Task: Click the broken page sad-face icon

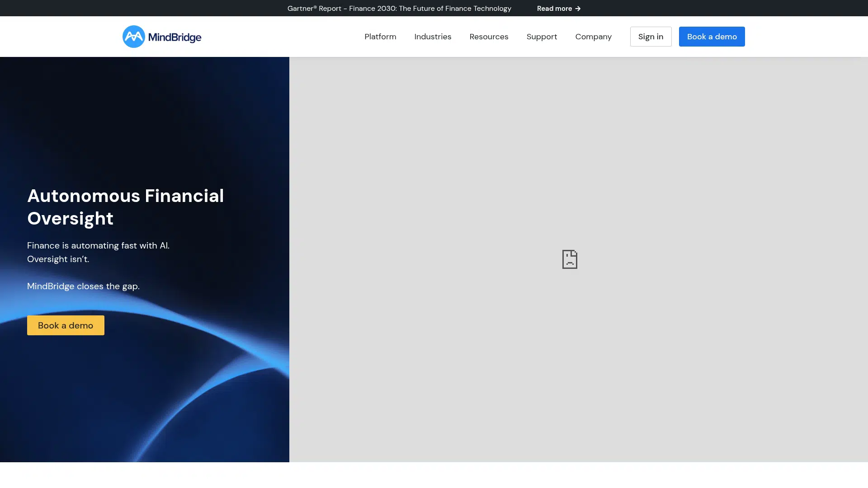Action: [570, 259]
